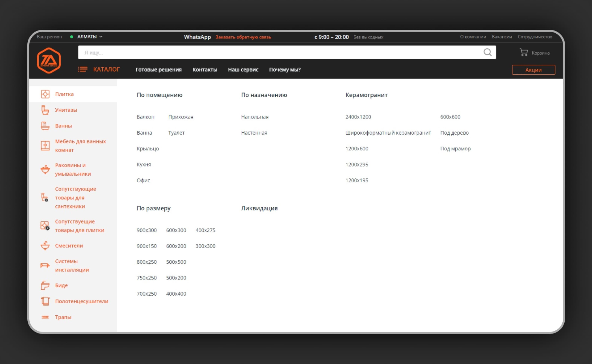Select Широкоформатный керамогранит link
The image size is (592, 364).
coord(388,133)
